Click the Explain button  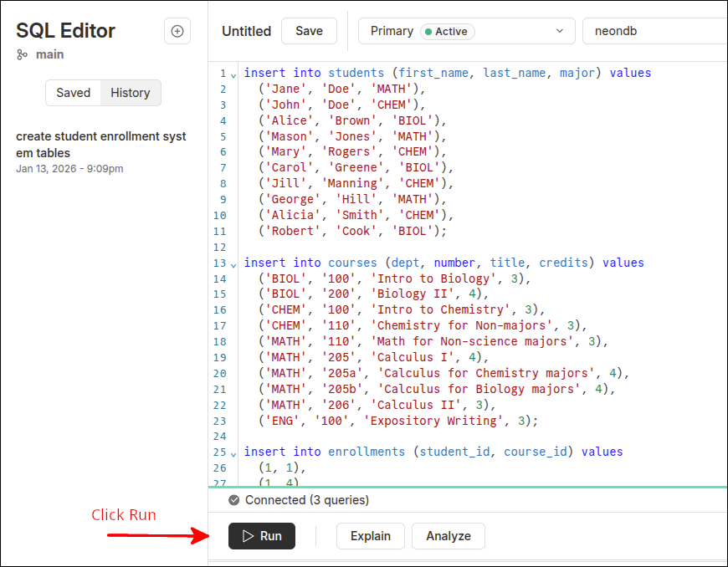click(x=370, y=536)
